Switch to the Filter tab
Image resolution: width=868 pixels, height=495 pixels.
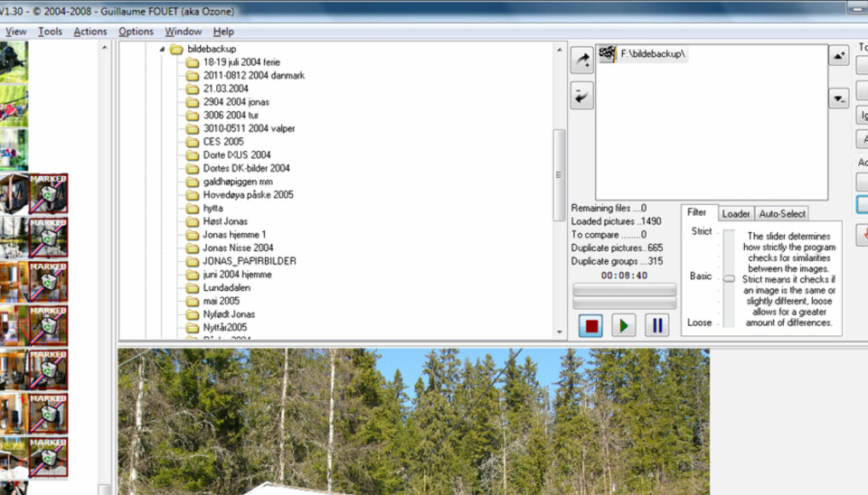[696, 212]
